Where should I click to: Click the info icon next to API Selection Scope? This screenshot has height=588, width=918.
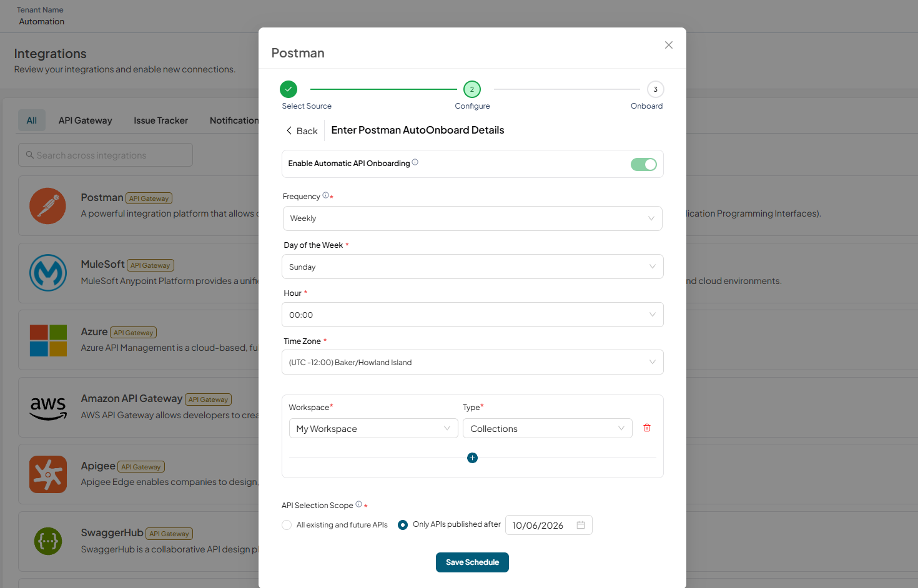(358, 504)
